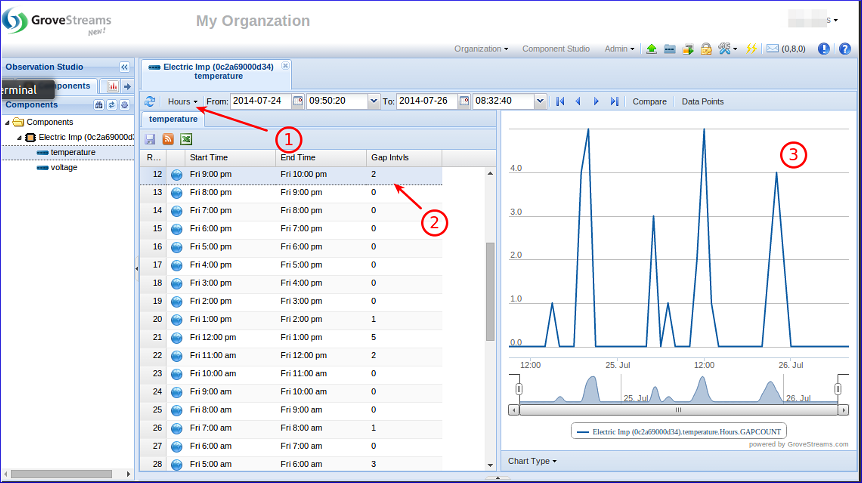Select the voltage stream in tree

(63, 168)
